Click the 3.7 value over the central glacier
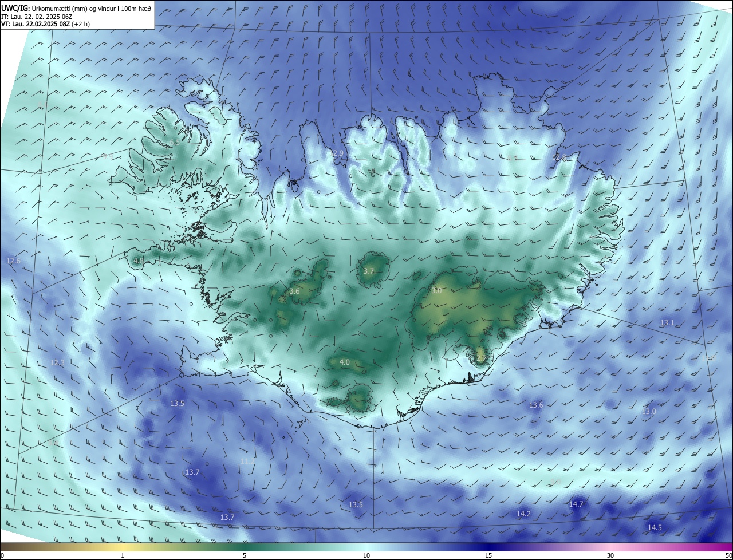This screenshot has width=733, height=560. (x=369, y=271)
